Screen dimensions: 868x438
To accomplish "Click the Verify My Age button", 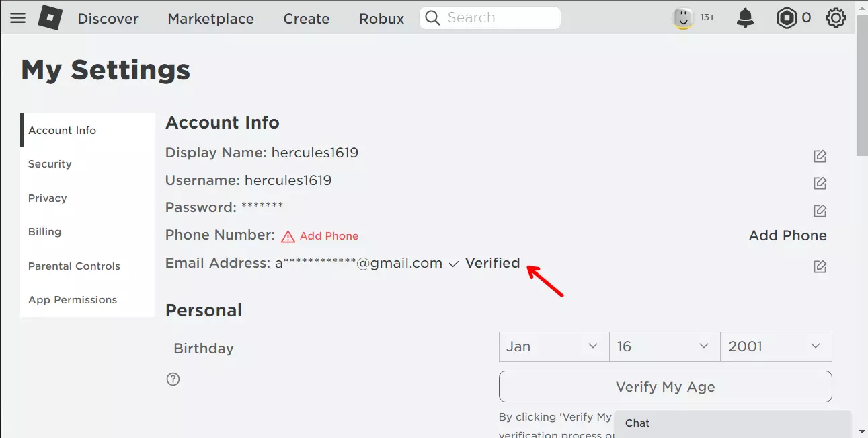I will point(664,386).
